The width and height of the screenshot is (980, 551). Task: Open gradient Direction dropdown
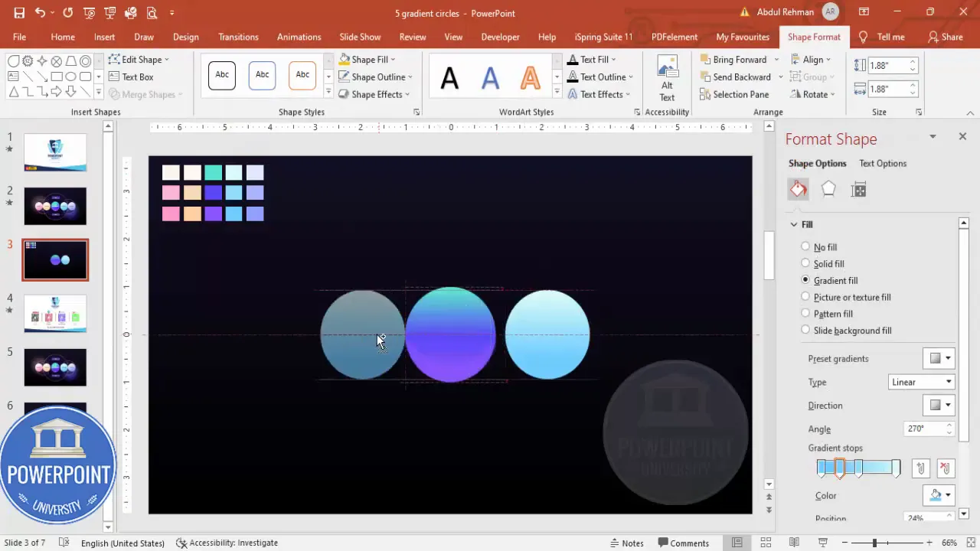939,405
